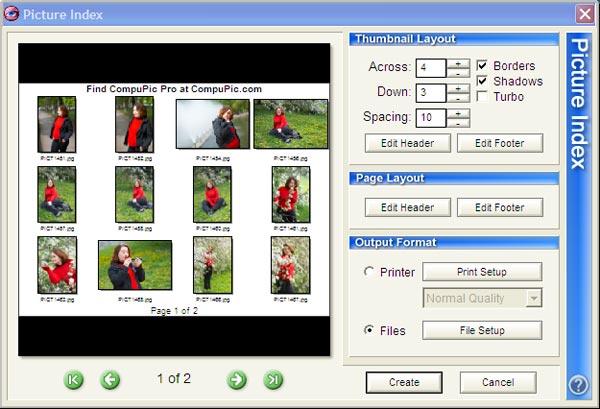Click the Cancel button
600x409 pixels.
click(498, 382)
